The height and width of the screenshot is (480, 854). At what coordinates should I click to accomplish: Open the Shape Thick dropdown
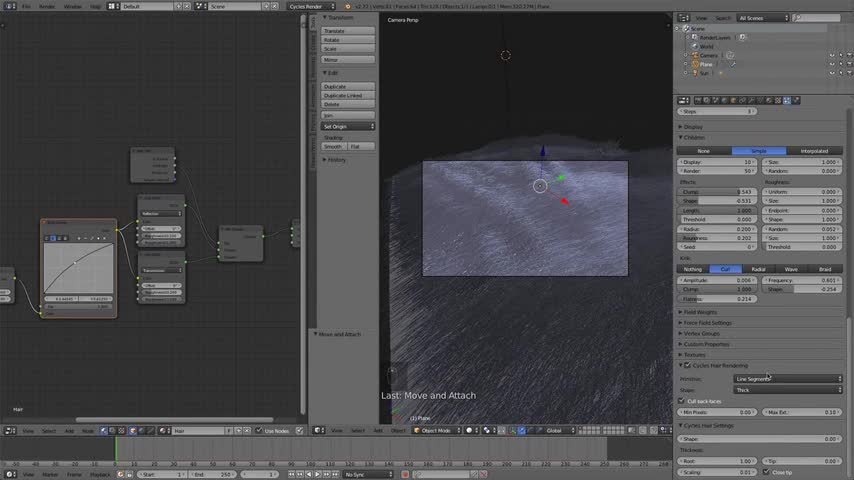(x=788, y=390)
